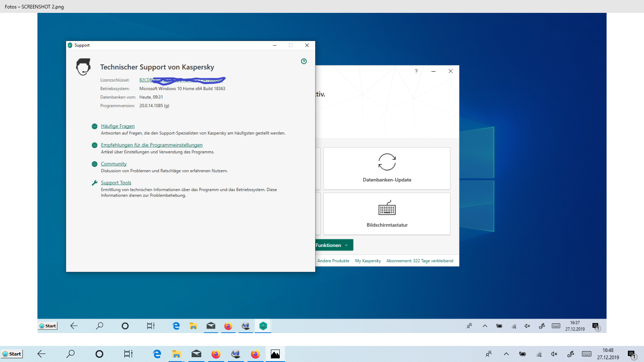The image size is (644, 362).
Task: Open the green help icon in Support window
Action: pyautogui.click(x=304, y=61)
